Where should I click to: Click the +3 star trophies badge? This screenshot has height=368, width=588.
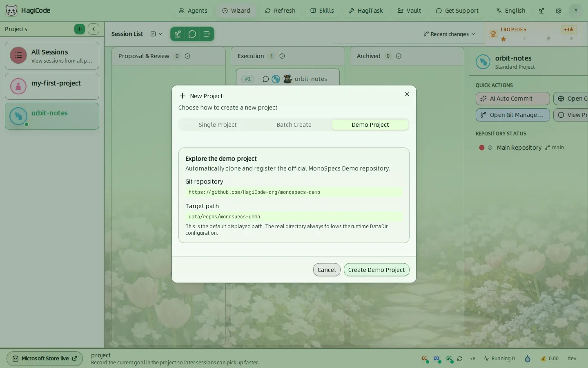pos(569,29)
